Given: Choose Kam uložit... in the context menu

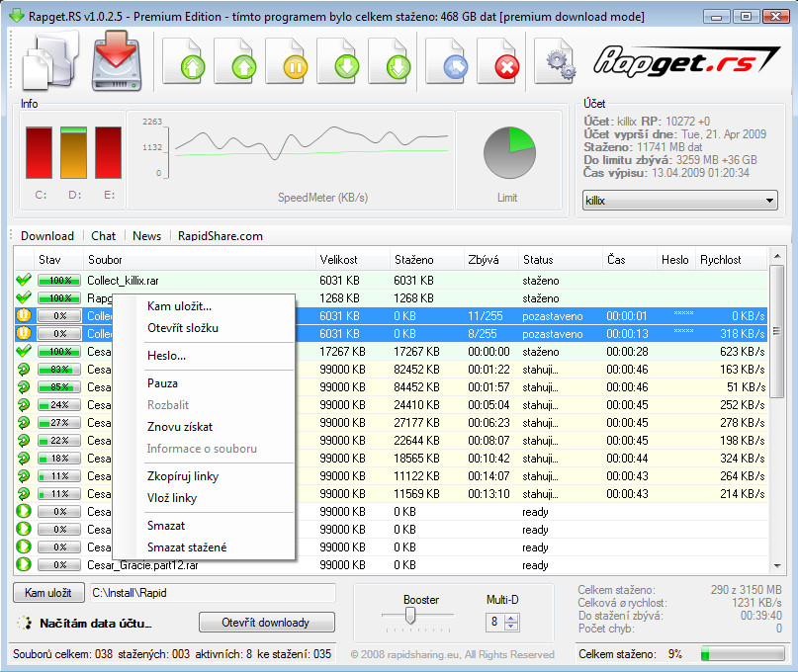Looking at the screenshot, I should click(x=179, y=306).
